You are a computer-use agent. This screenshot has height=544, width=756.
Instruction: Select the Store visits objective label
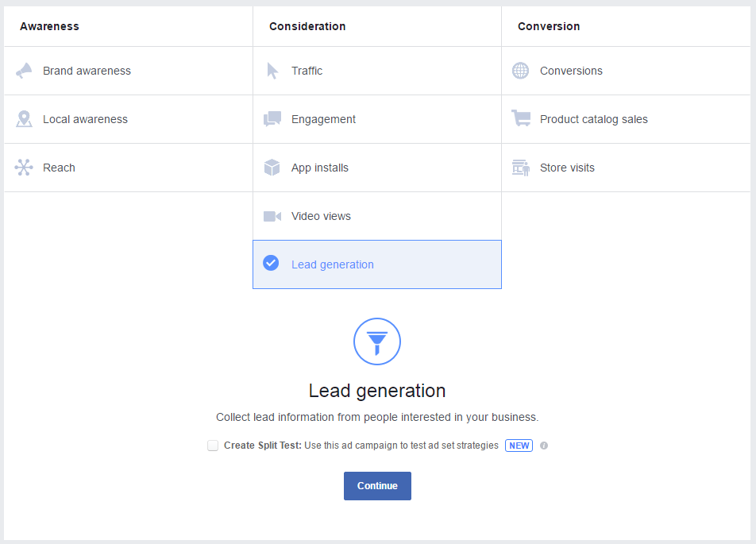[x=567, y=168]
